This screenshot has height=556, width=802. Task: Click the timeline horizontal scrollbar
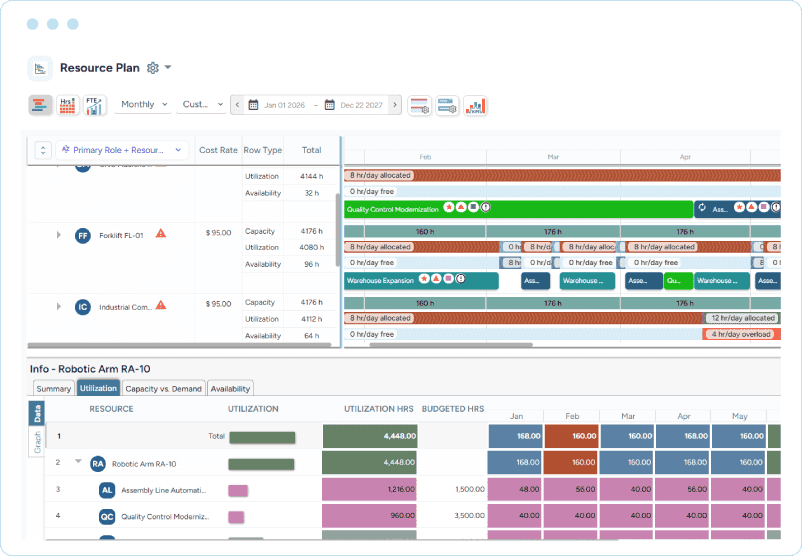pyautogui.click(x=451, y=345)
